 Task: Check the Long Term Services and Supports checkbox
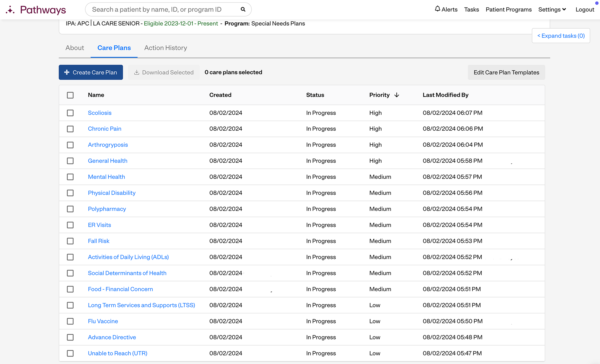click(70, 305)
